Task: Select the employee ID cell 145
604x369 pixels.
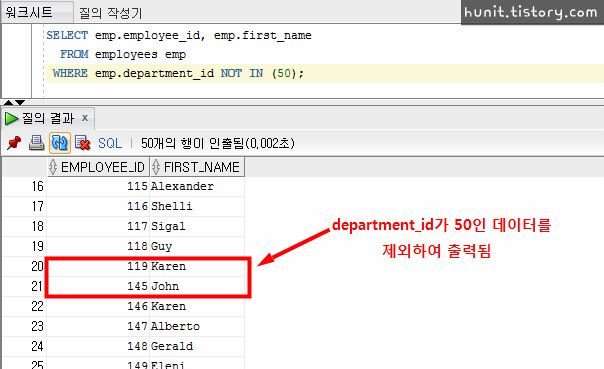Action: (x=98, y=287)
